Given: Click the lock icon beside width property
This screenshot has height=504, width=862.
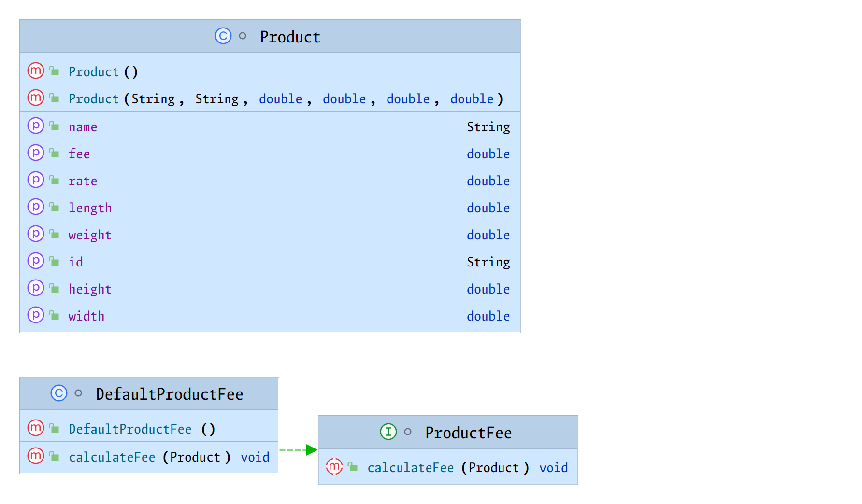Looking at the screenshot, I should point(54,316).
